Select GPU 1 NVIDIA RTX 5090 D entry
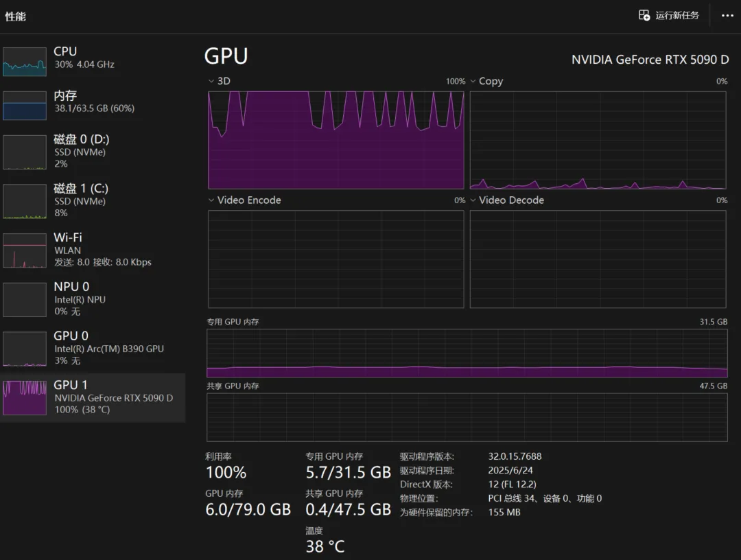Viewport: 741px width, 560px height. 93,397
